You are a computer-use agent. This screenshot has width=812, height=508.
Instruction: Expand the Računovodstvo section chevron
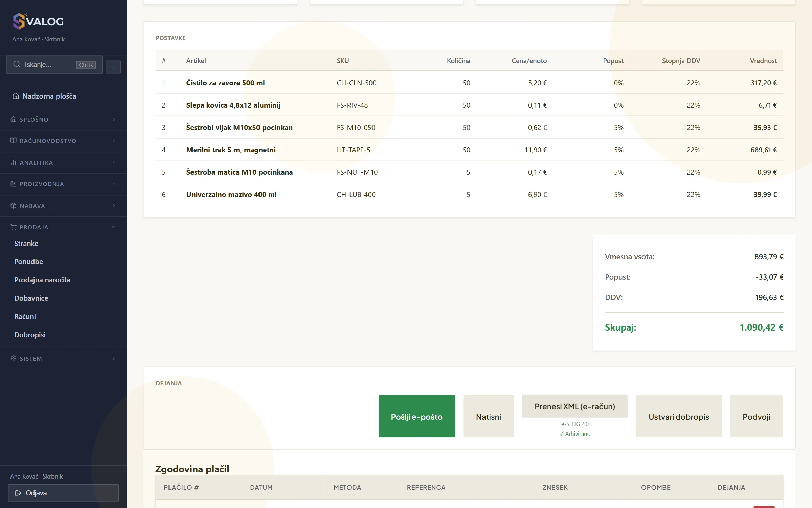pyautogui.click(x=114, y=141)
